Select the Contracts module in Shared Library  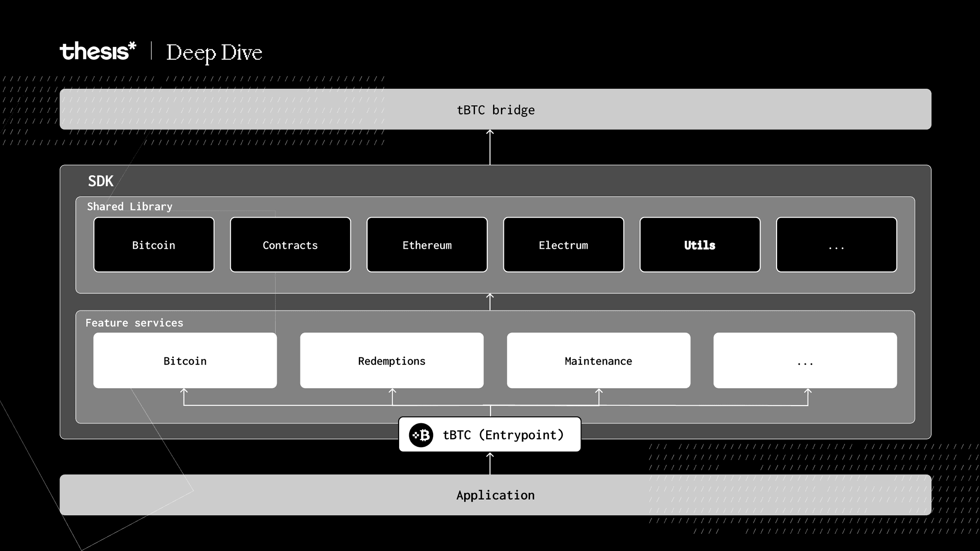290,244
